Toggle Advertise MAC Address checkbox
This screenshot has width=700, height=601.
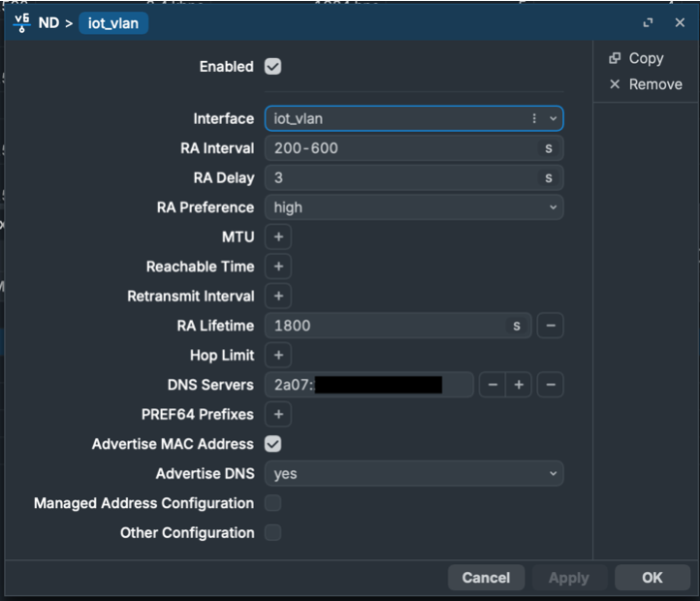272,444
